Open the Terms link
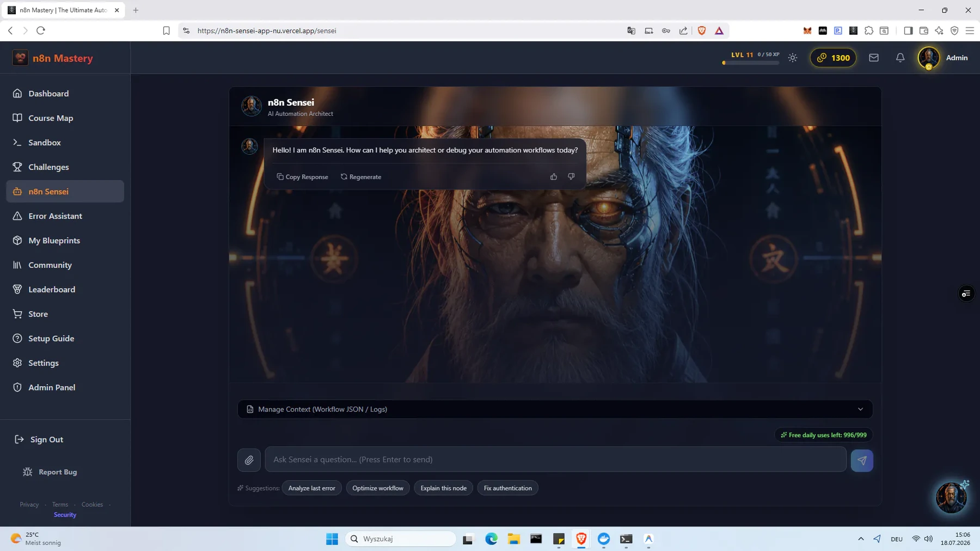980x551 pixels. pyautogui.click(x=60, y=505)
